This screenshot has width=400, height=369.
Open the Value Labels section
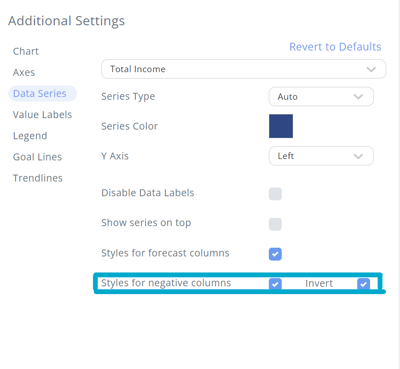tap(42, 115)
